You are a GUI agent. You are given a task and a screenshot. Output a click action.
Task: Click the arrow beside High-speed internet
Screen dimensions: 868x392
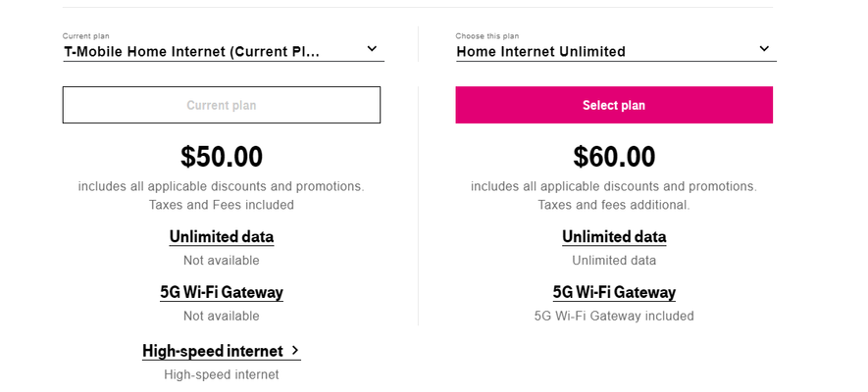click(x=295, y=350)
